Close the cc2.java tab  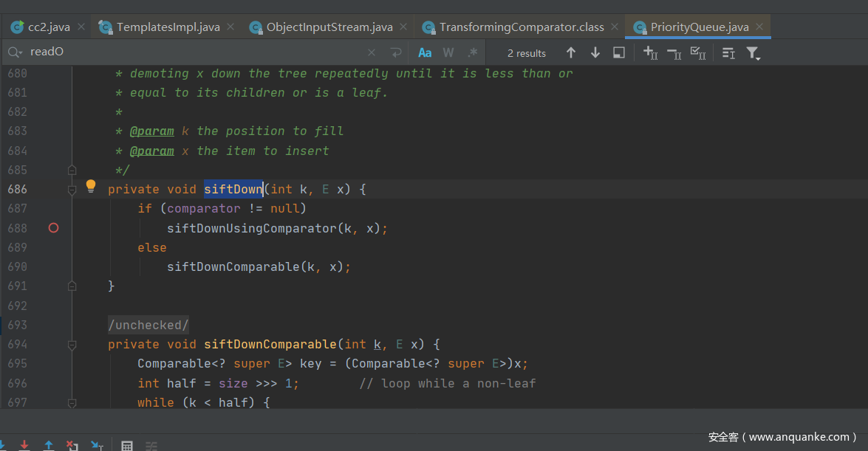point(81,27)
